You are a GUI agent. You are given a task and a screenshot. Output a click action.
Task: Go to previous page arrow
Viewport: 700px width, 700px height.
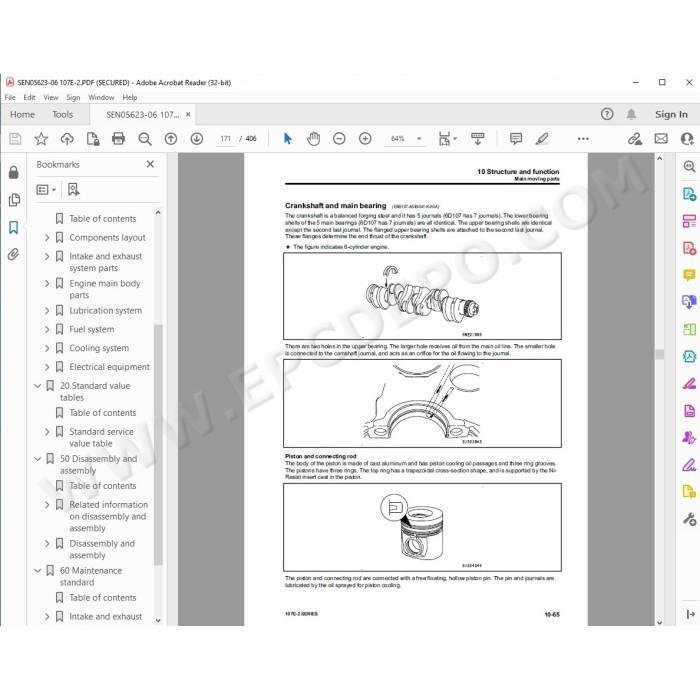coord(171,139)
